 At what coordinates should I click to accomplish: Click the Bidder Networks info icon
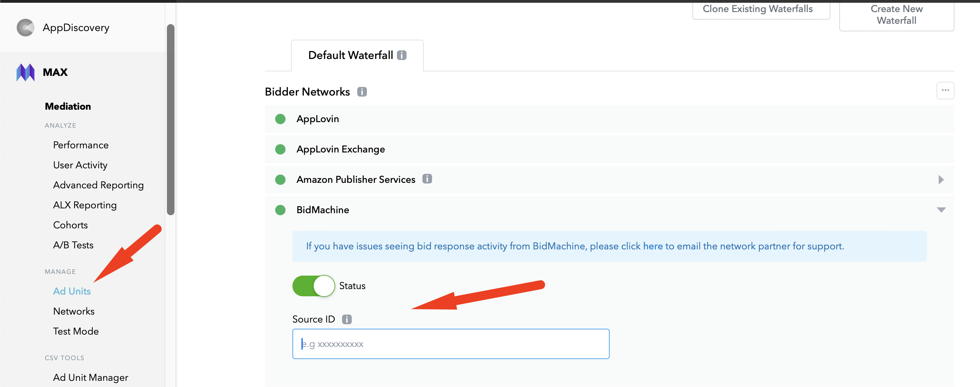pos(362,92)
